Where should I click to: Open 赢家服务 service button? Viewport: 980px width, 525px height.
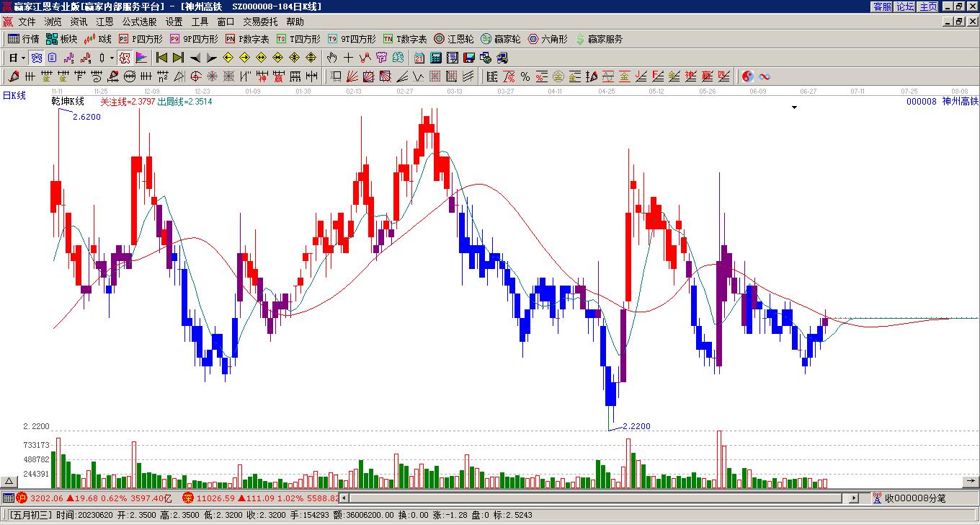pyautogui.click(x=599, y=39)
